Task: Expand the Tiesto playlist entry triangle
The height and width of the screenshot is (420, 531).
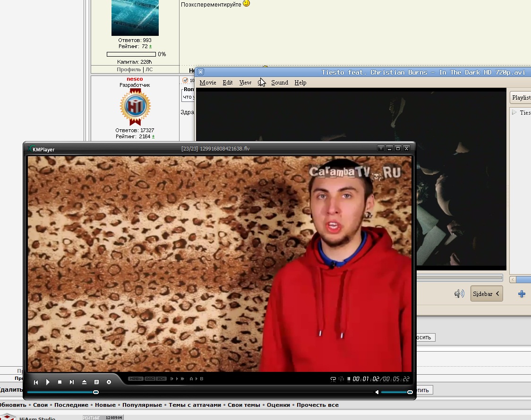Action: (x=514, y=112)
